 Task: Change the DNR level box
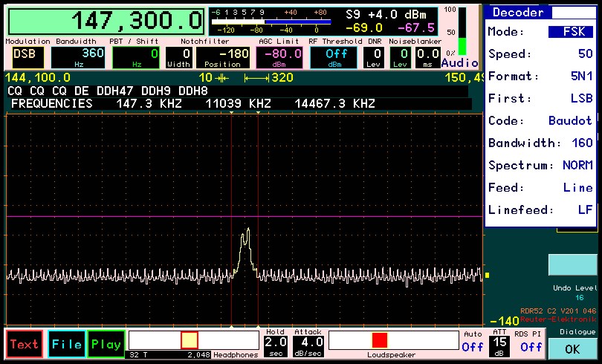pos(373,57)
